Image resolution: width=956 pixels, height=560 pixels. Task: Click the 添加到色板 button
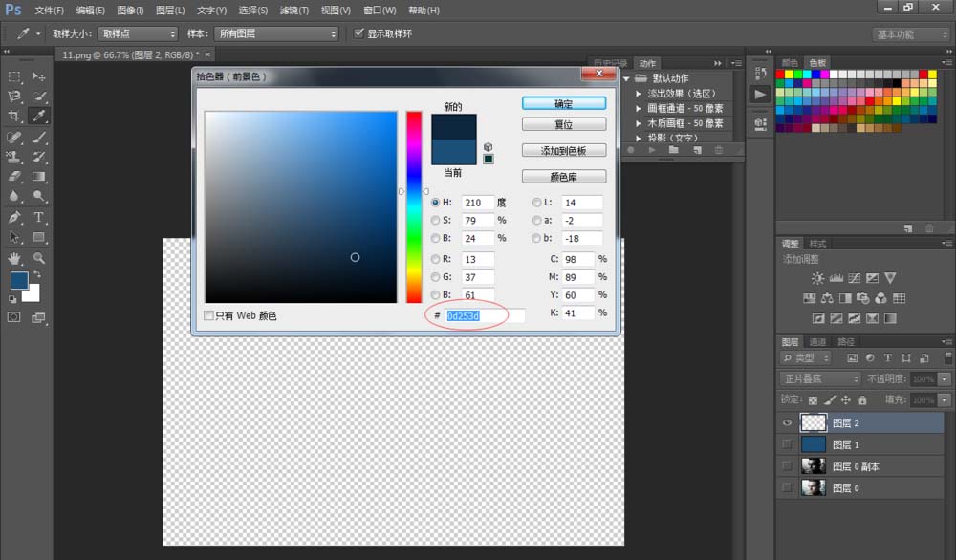point(564,151)
